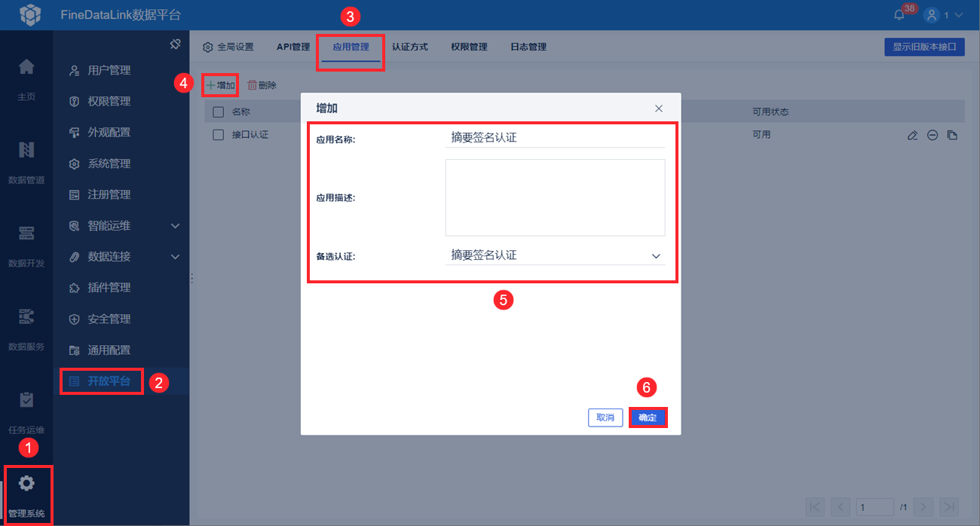Image resolution: width=980 pixels, height=526 pixels.
Task: Click the FineDataLink logo icon
Action: coord(31,14)
